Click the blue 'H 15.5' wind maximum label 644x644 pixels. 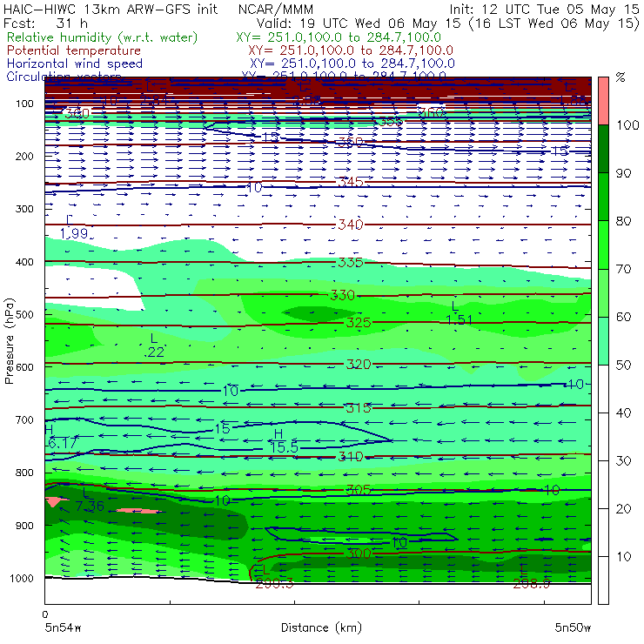284,440
